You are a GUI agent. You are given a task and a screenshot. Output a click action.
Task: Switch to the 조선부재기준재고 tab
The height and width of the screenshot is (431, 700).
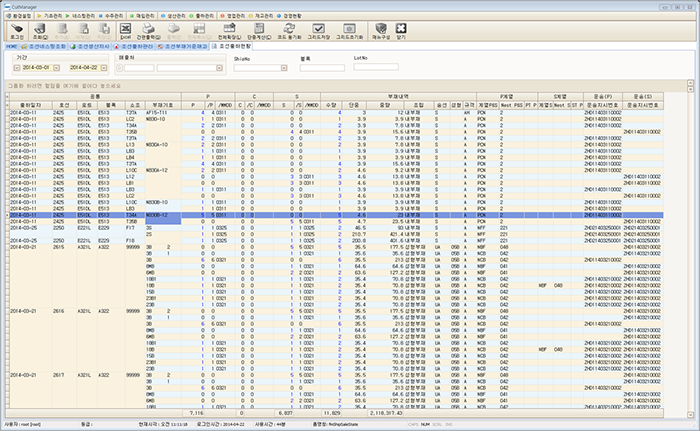pos(183,46)
